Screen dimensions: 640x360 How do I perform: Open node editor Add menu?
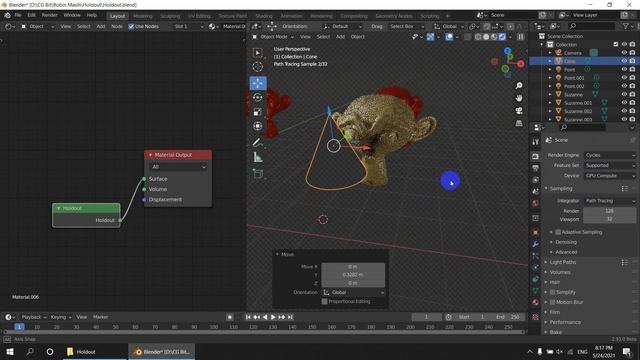pyautogui.click(x=101, y=27)
